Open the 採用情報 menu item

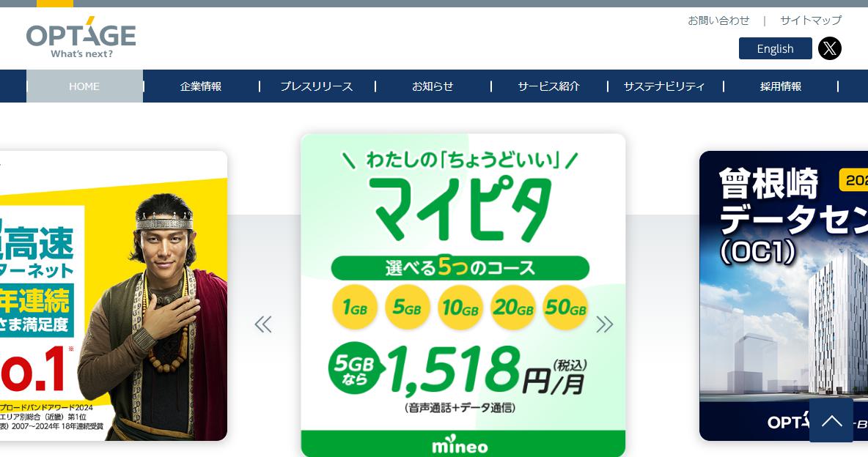781,86
